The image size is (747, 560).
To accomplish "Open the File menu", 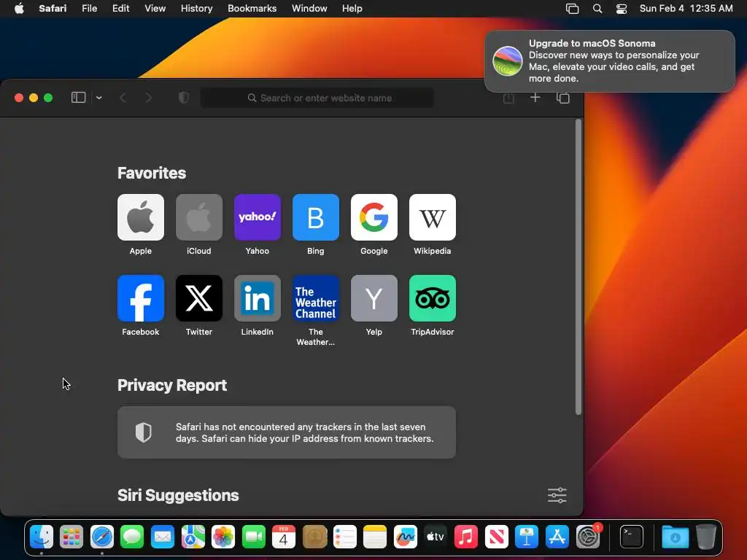I will (90, 8).
